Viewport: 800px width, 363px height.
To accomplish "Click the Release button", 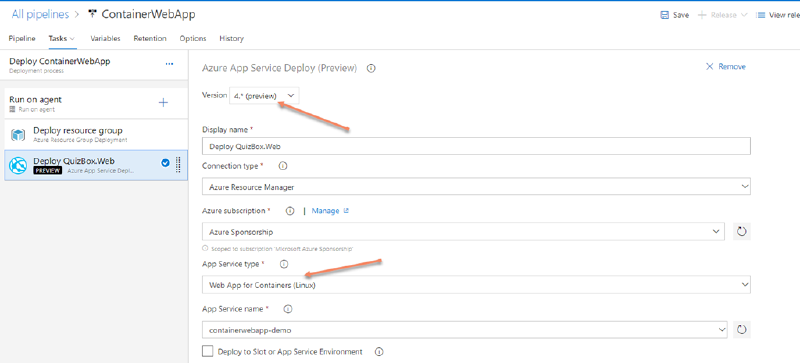I will point(722,15).
